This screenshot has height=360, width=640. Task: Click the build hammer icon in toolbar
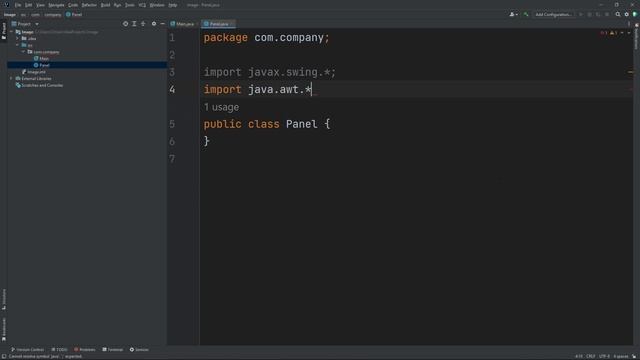[x=526, y=14]
